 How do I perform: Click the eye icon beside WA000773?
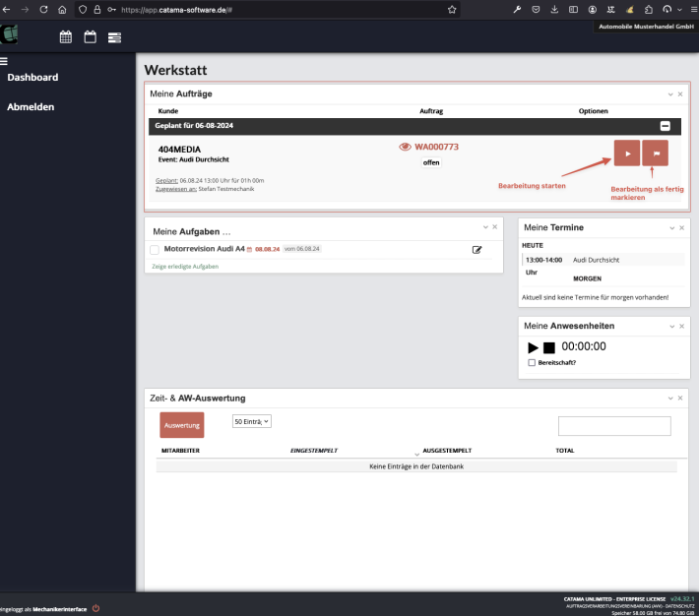[404, 147]
